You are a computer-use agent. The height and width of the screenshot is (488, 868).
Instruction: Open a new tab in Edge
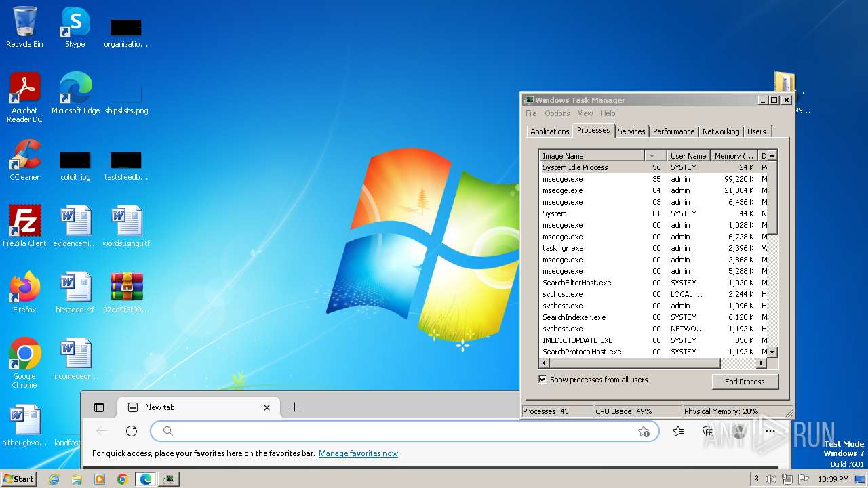(294, 407)
